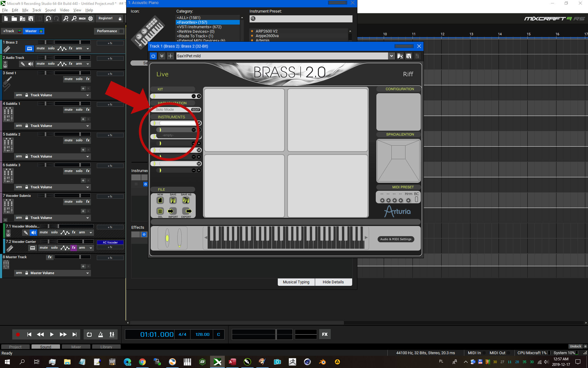The width and height of the screenshot is (588, 368).
Task: Click instrument preset search field
Action: [x=301, y=19]
